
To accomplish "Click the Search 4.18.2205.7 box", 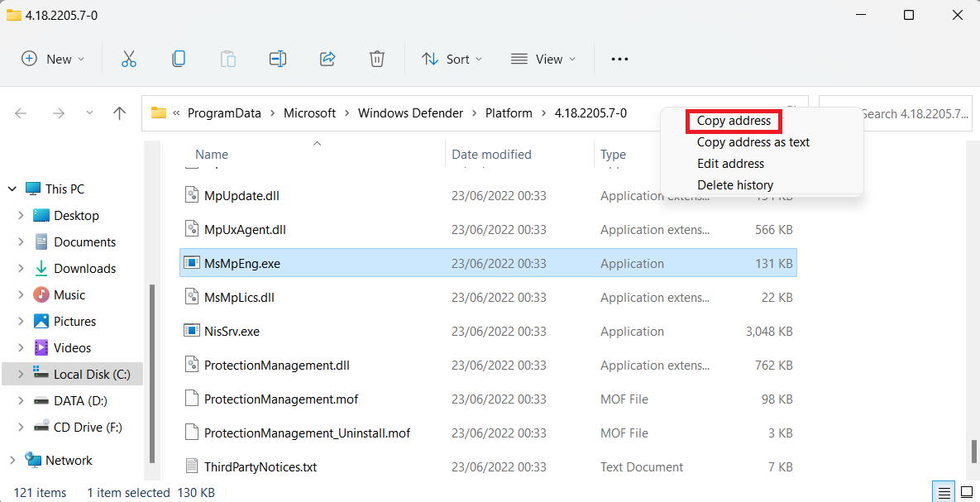I will 896,113.
